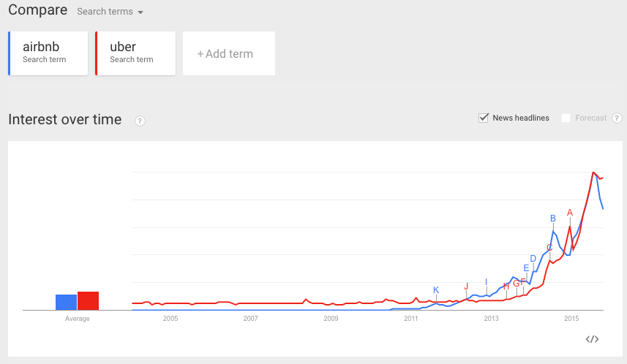The image size is (627, 364).
Task: Open news headline marker B
Action: tap(553, 218)
